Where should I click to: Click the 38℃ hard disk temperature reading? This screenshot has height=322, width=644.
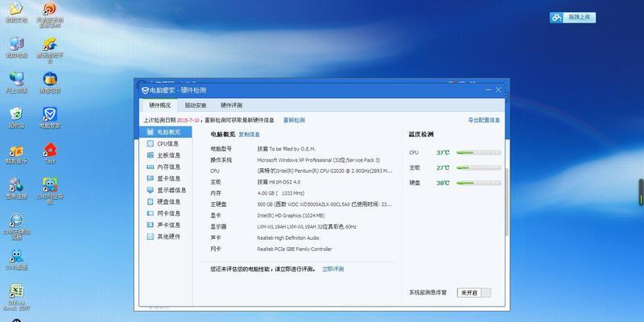coord(443,183)
